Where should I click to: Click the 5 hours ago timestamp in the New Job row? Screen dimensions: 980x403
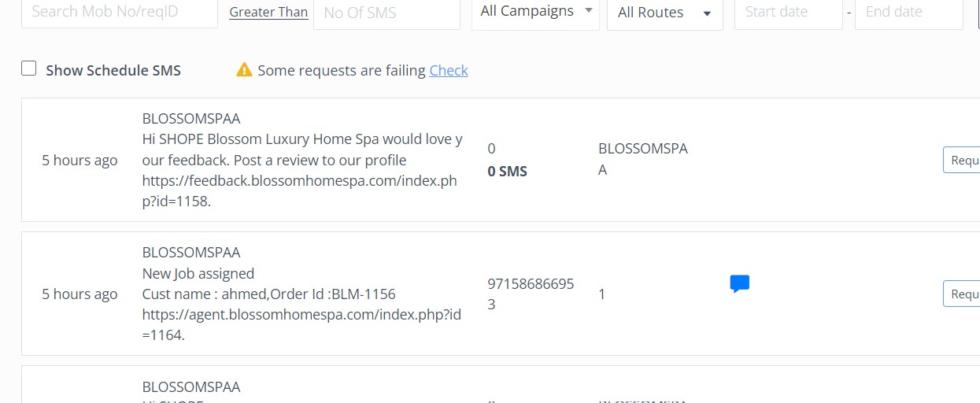click(80, 294)
